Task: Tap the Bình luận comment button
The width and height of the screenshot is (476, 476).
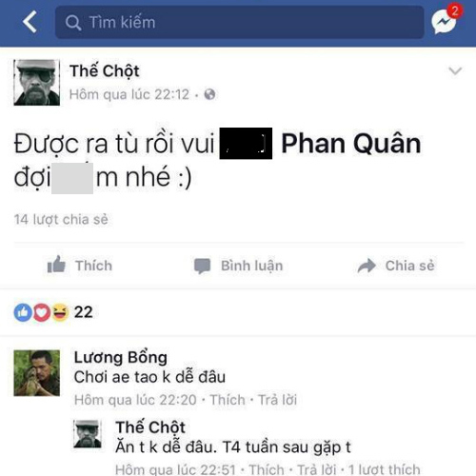Action: tap(239, 266)
